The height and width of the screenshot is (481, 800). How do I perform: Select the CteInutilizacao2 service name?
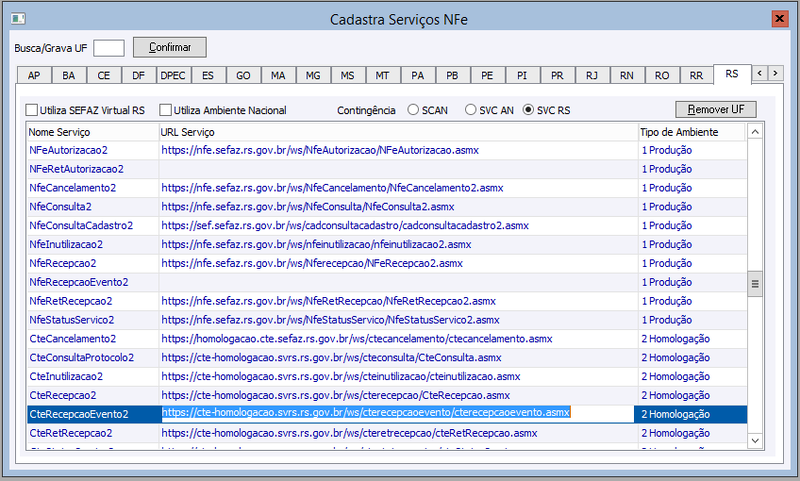click(x=66, y=377)
